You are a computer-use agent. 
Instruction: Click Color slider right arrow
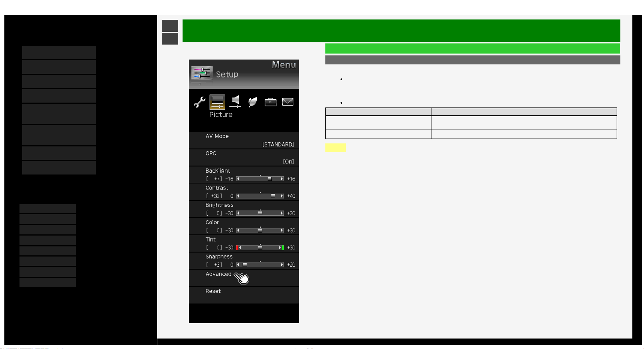[x=282, y=231]
